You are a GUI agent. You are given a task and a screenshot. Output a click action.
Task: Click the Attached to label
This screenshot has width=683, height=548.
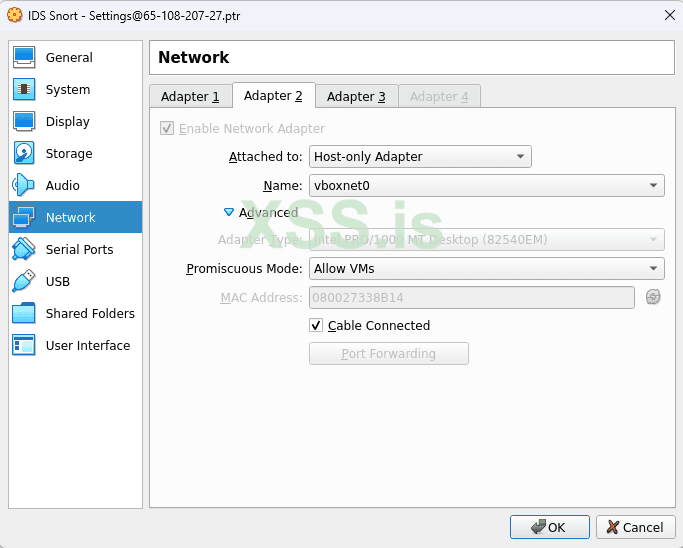(x=265, y=157)
